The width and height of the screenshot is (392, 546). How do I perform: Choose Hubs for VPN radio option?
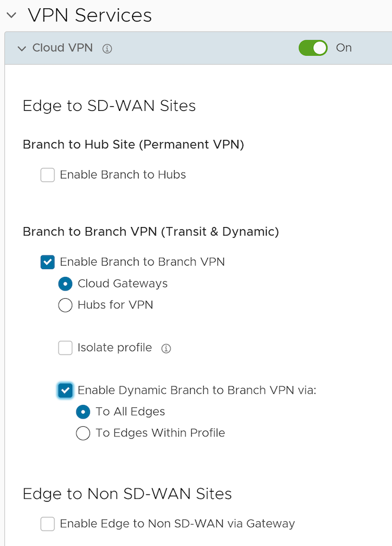coord(65,305)
